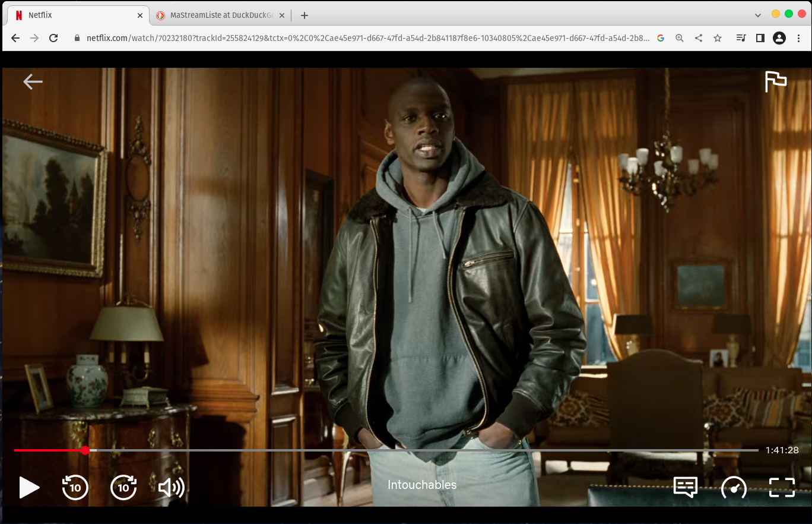Select the play button to resume Intouchables

click(28, 487)
